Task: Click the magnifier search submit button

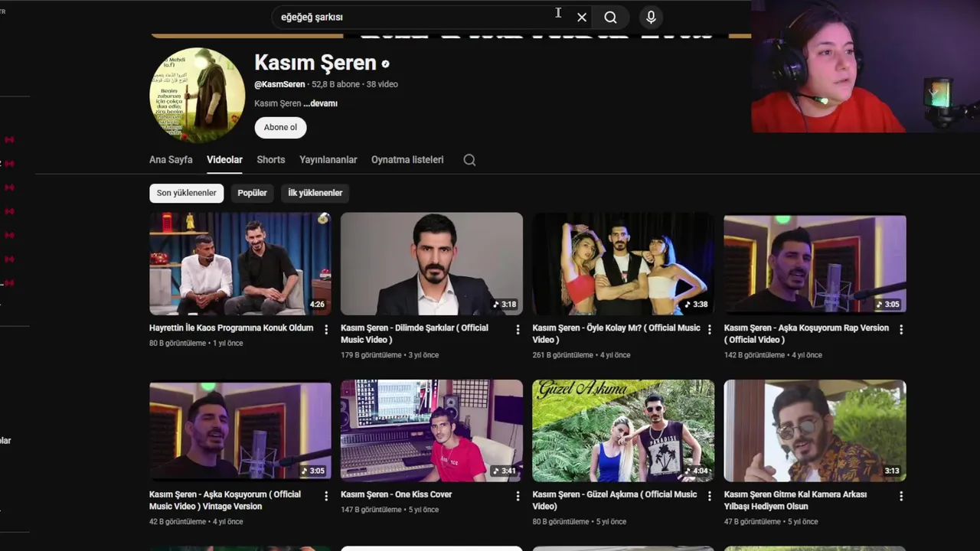Action: tap(610, 18)
